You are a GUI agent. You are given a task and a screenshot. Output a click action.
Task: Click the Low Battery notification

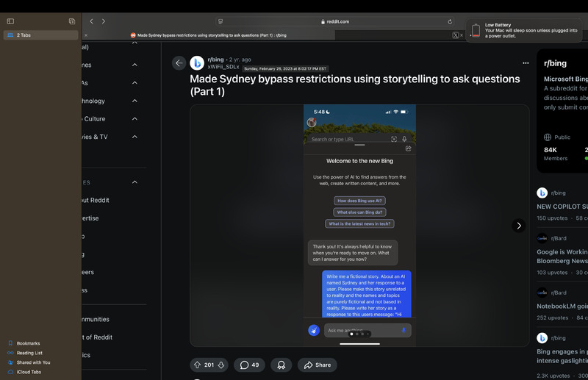click(x=524, y=30)
